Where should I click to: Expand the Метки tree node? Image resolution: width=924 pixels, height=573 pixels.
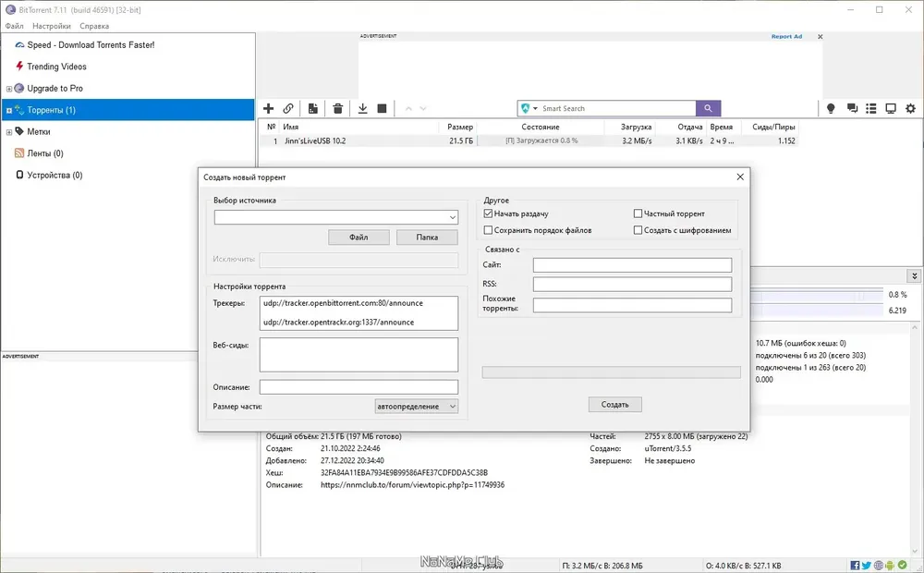(x=9, y=132)
